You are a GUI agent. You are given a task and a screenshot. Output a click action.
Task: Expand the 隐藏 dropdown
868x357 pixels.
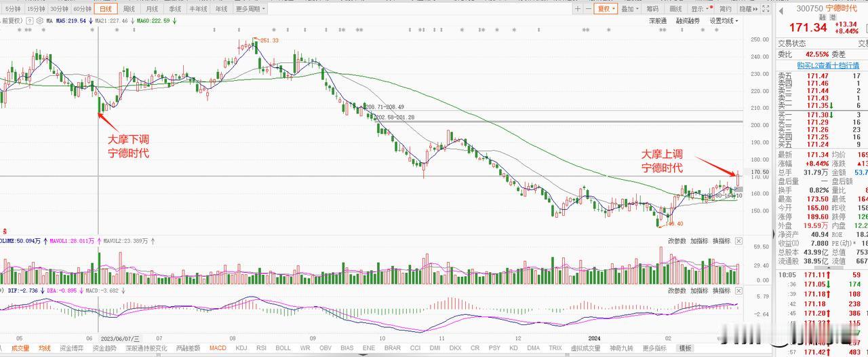pyautogui.click(x=747, y=9)
